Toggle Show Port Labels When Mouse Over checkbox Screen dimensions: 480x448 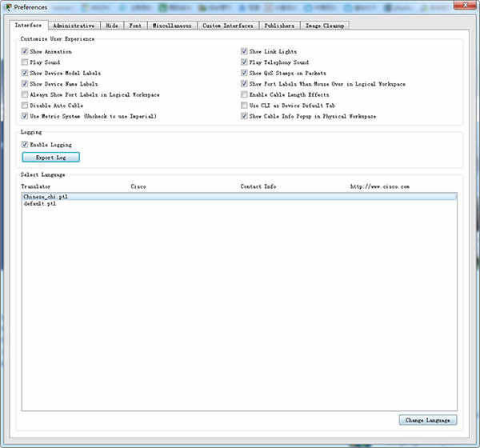pos(244,83)
